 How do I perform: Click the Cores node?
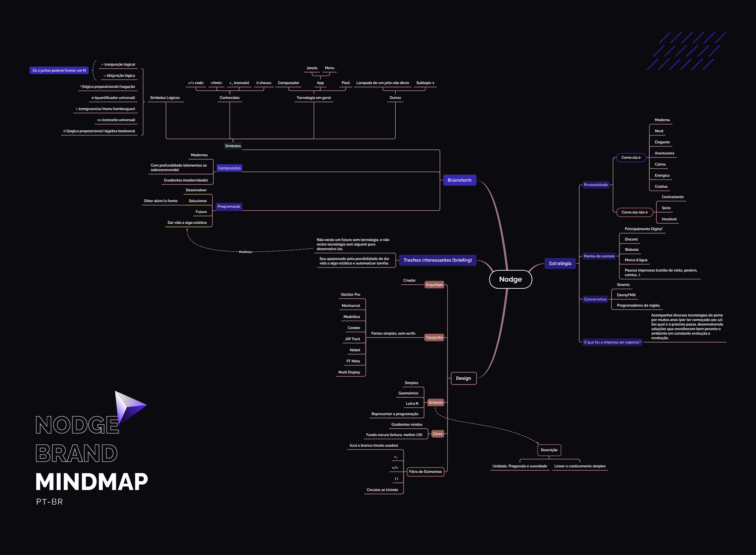(x=437, y=434)
